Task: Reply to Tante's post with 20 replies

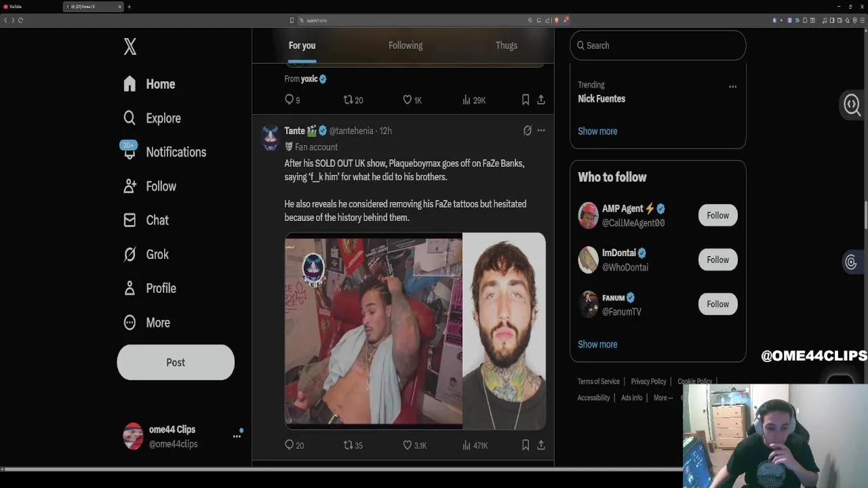Action: pyautogui.click(x=294, y=445)
